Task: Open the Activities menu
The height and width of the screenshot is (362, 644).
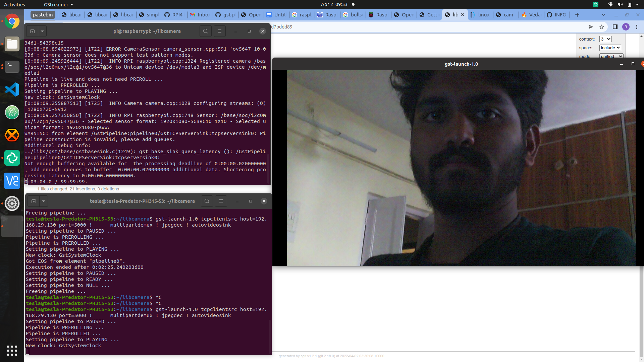Action: [15, 4]
